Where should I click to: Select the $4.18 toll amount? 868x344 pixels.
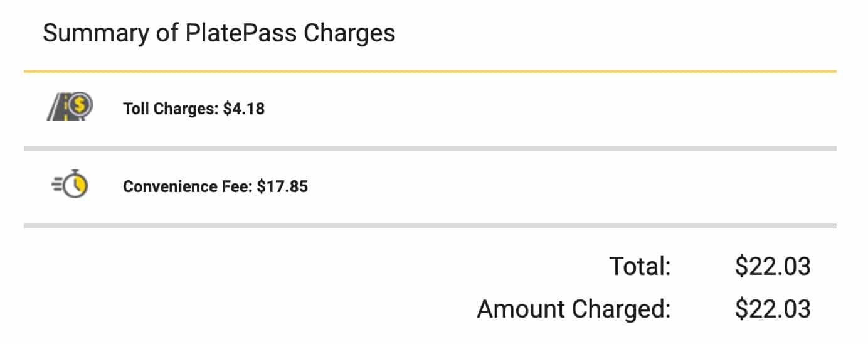pyautogui.click(x=244, y=109)
